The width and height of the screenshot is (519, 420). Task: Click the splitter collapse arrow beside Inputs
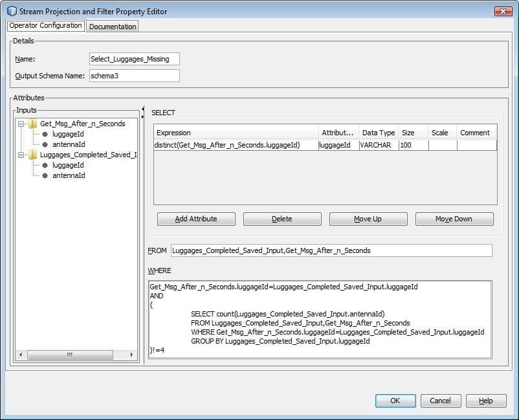coord(143,112)
